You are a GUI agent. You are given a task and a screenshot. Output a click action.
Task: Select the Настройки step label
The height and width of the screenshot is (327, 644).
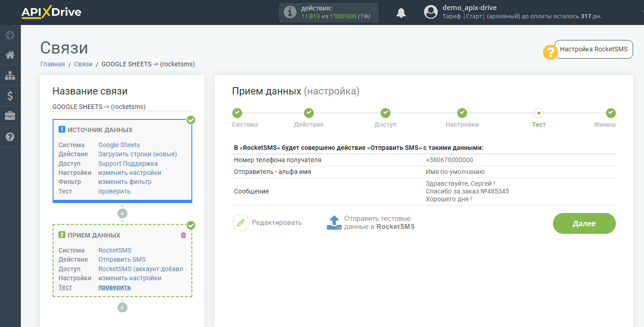[462, 124]
